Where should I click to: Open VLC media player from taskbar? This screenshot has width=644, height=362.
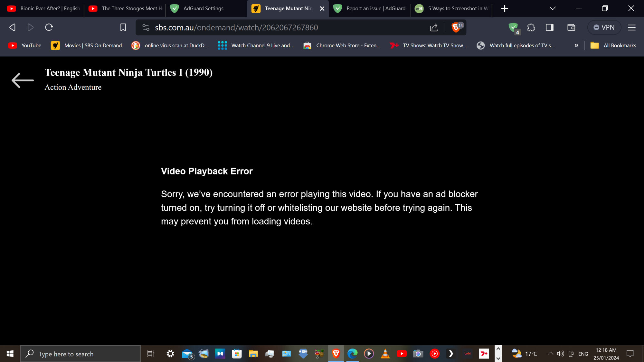pos(385,354)
